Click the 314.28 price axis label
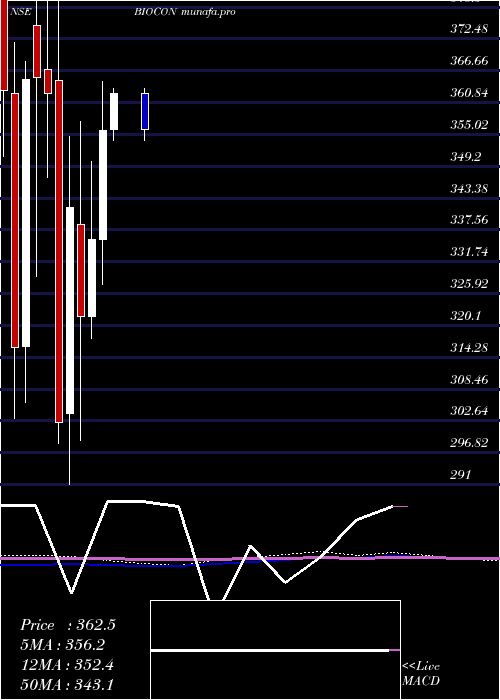The width and height of the screenshot is (500, 700). tap(469, 347)
